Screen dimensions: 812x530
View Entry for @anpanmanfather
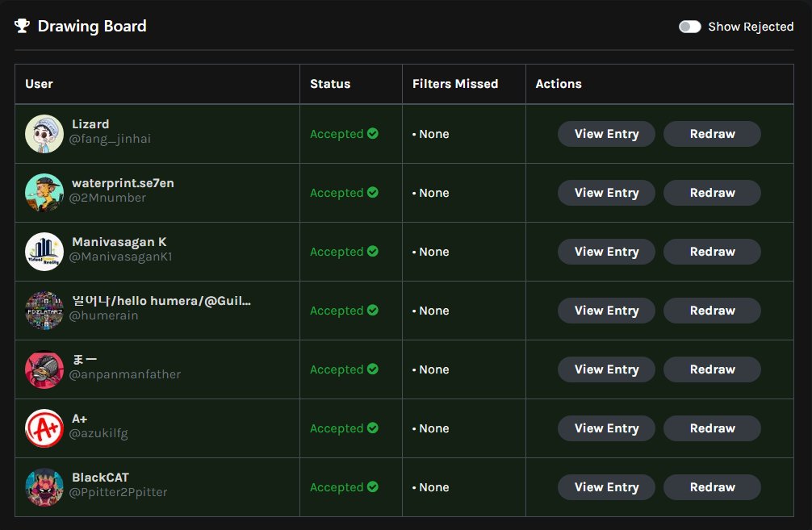click(x=606, y=369)
